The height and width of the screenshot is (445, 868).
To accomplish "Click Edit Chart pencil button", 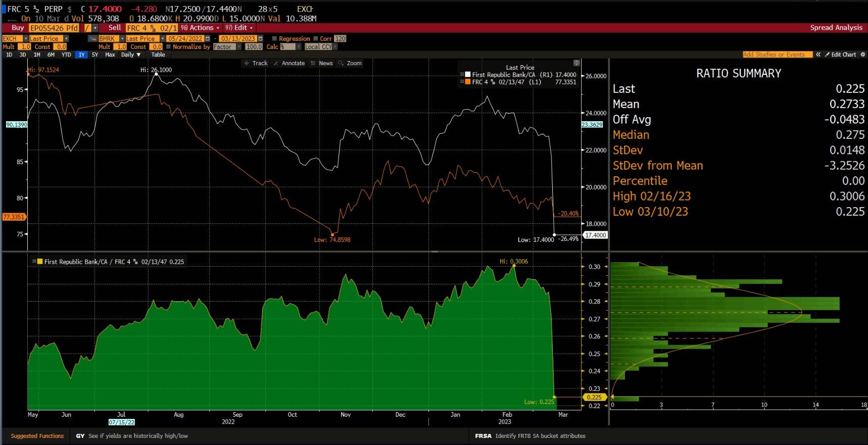I will coord(841,55).
